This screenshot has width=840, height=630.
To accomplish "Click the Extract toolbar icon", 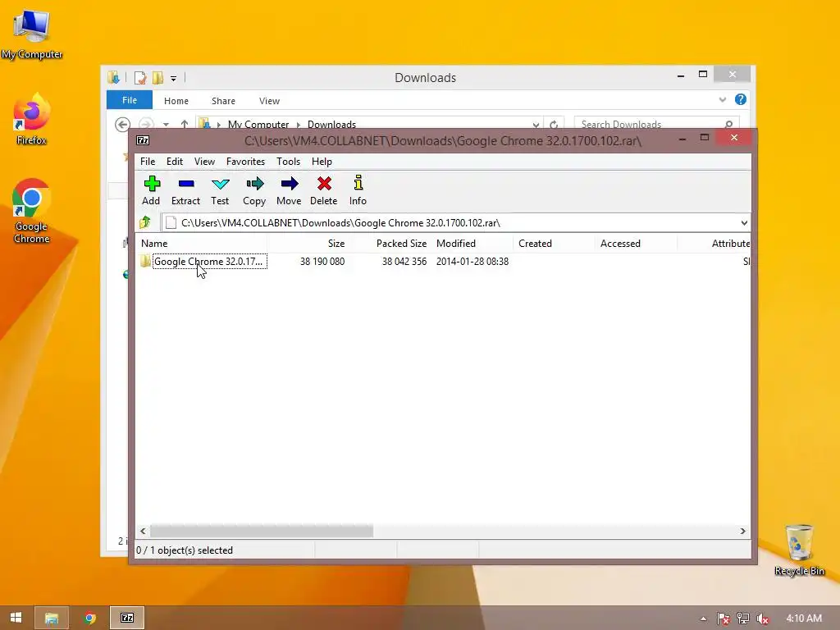I will point(186,190).
